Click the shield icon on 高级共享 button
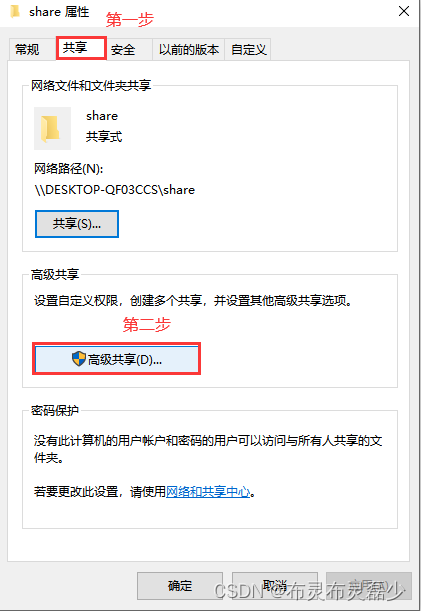 (x=79, y=358)
